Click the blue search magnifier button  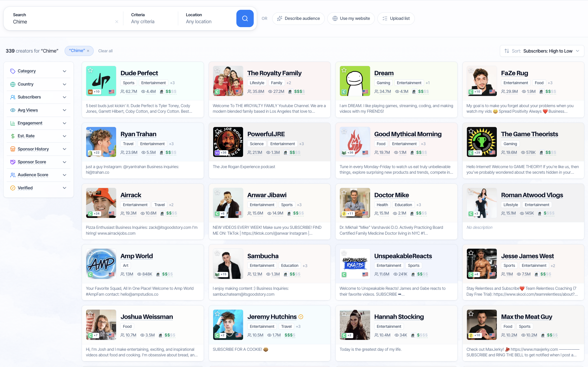pos(245,18)
